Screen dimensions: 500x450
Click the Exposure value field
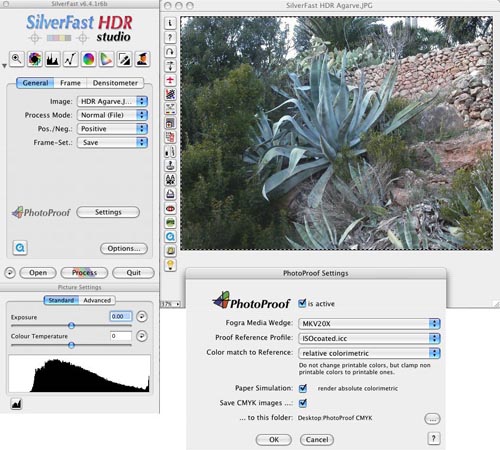pos(121,316)
